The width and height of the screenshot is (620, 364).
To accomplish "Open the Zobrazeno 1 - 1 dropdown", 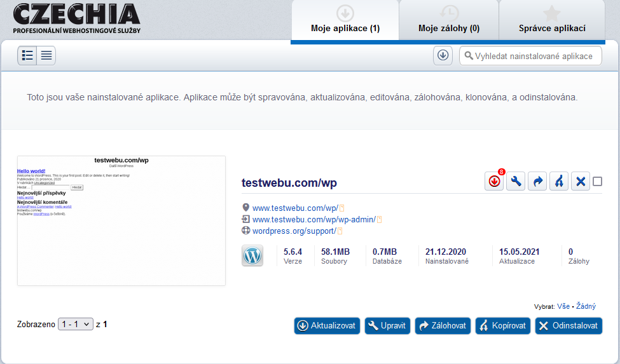I will [x=76, y=324].
